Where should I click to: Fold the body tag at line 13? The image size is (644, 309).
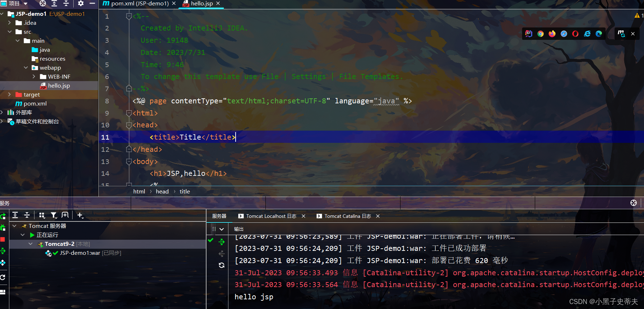129,161
